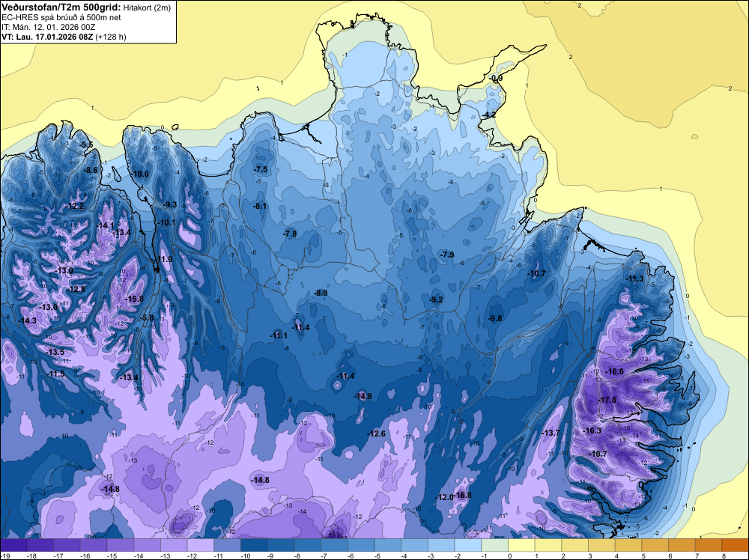
Task: Click the -7.8 temperature label
Action: click(290, 234)
